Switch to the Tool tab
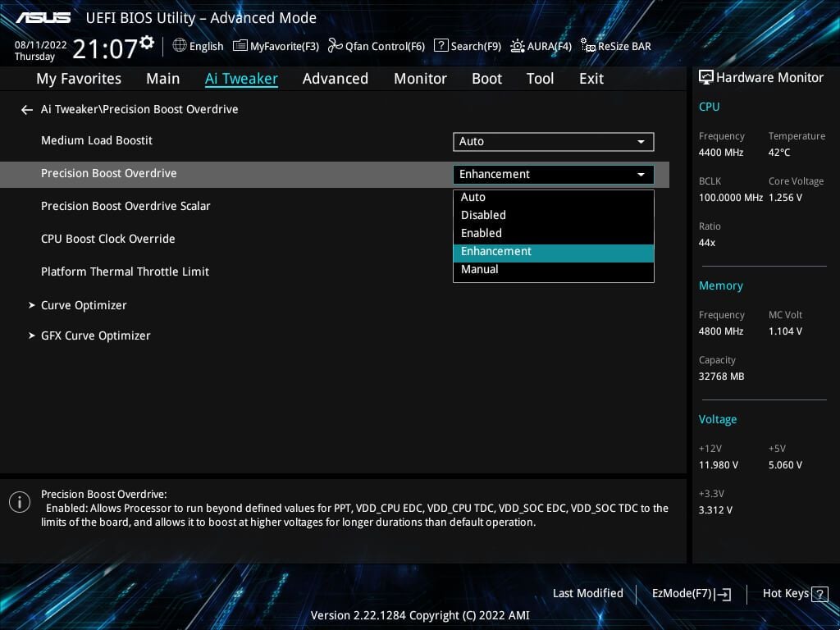Viewport: 840px width, 630px height. coord(540,79)
